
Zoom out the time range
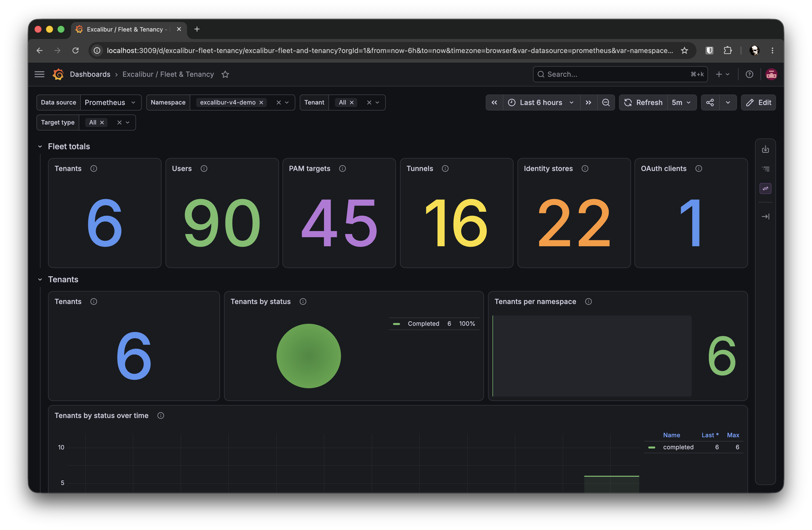click(605, 102)
